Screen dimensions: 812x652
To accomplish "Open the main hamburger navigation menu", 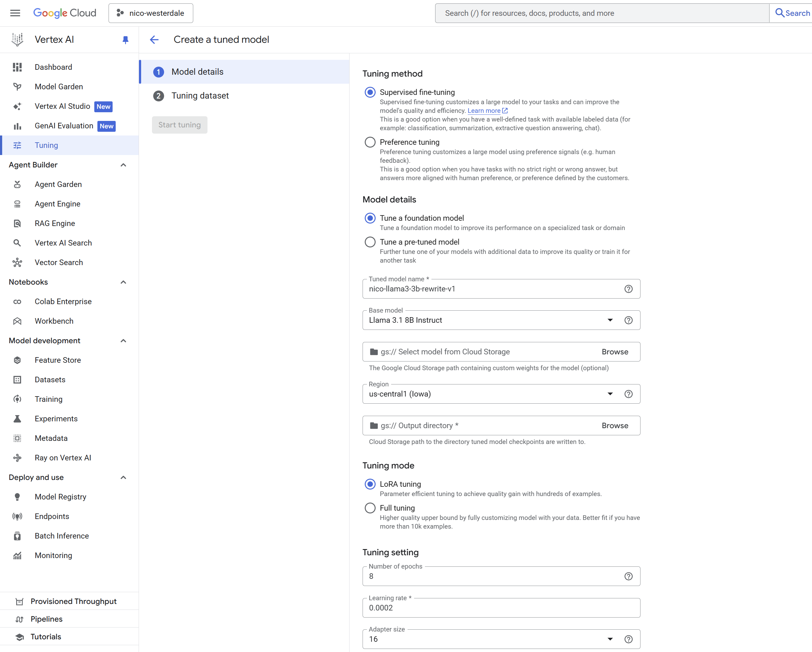I will click(x=15, y=13).
